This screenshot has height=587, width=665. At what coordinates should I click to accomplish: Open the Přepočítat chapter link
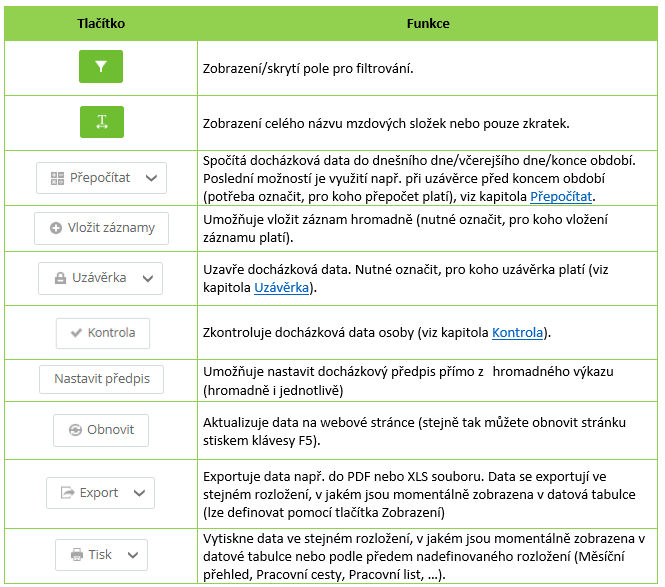pos(562,197)
